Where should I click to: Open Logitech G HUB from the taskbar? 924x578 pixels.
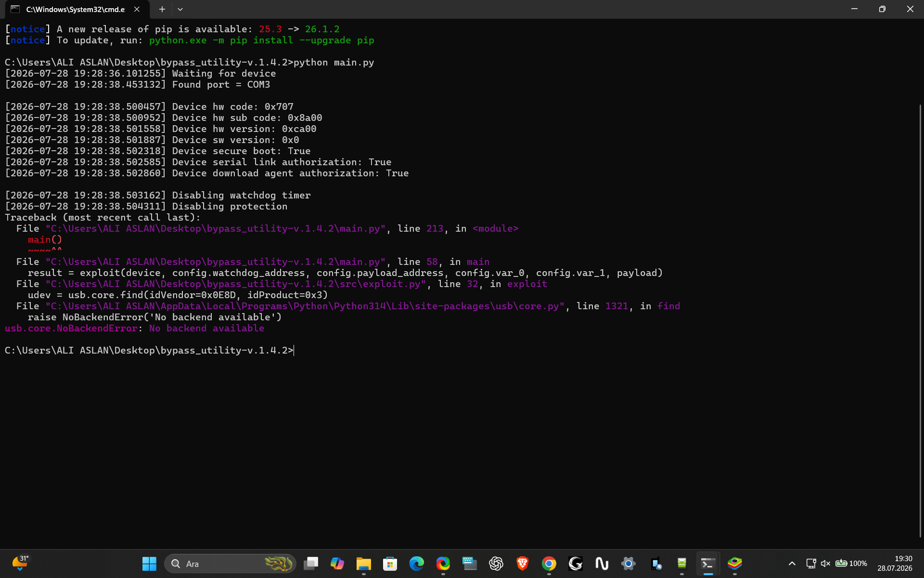576,564
